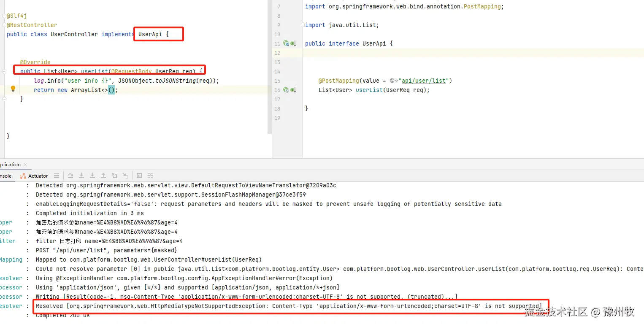Viewport: 644px width, 327px height.
Task: Click the implemented-by gutter icon on line 16
Action: (x=293, y=90)
